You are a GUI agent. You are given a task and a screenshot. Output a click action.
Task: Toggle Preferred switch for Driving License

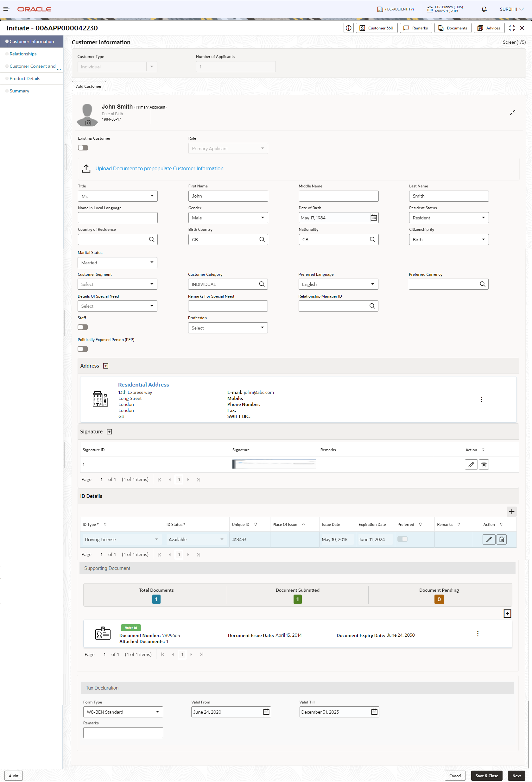coord(402,539)
